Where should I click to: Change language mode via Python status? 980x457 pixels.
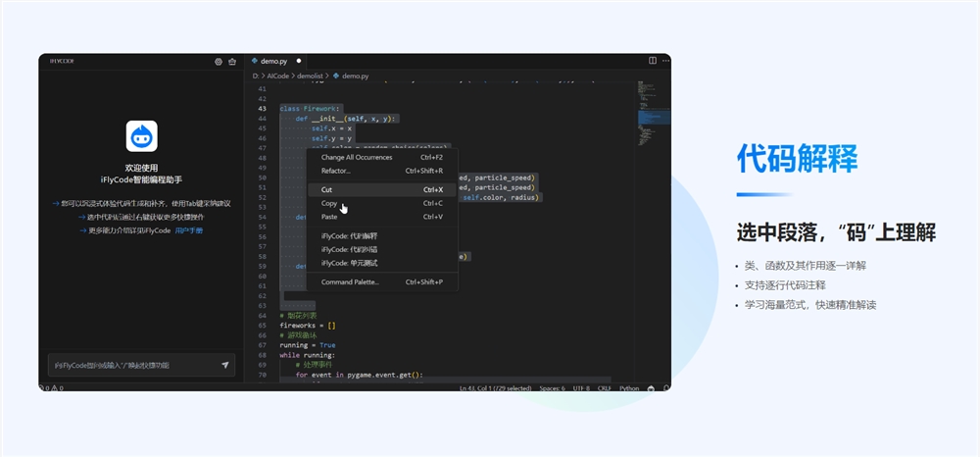point(629,387)
